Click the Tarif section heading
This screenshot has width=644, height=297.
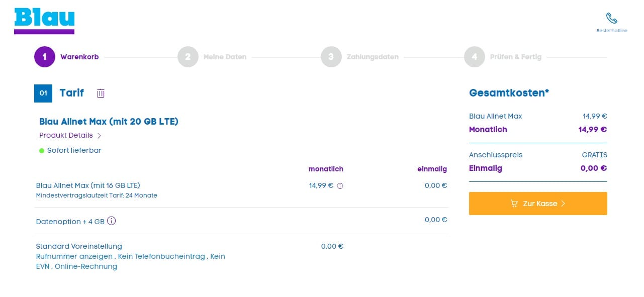(x=71, y=93)
